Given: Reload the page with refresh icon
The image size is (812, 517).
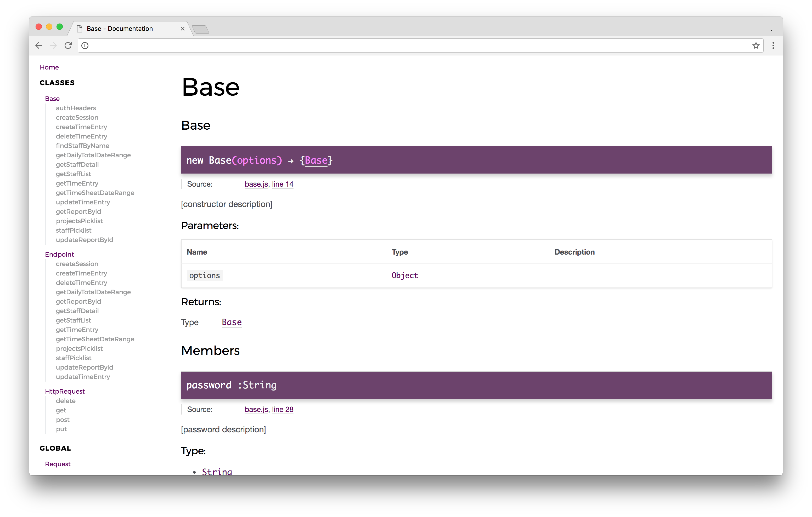Looking at the screenshot, I should pos(68,45).
